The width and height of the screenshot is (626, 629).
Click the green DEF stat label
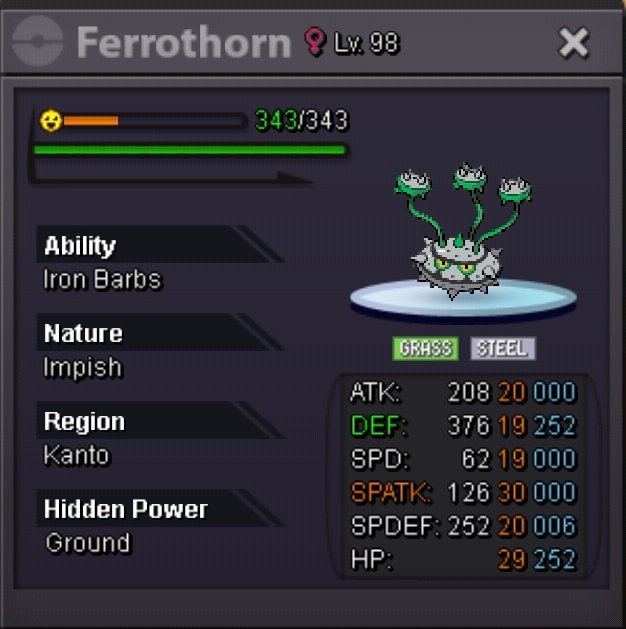[379, 425]
